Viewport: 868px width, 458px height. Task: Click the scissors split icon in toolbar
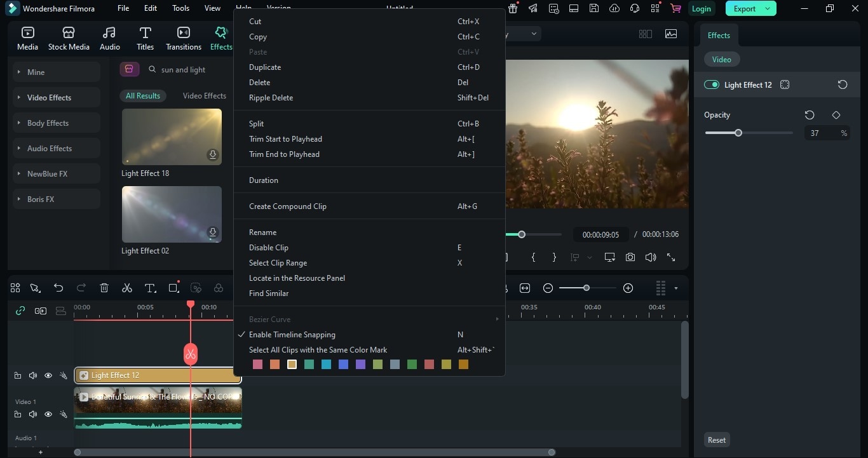coord(127,288)
